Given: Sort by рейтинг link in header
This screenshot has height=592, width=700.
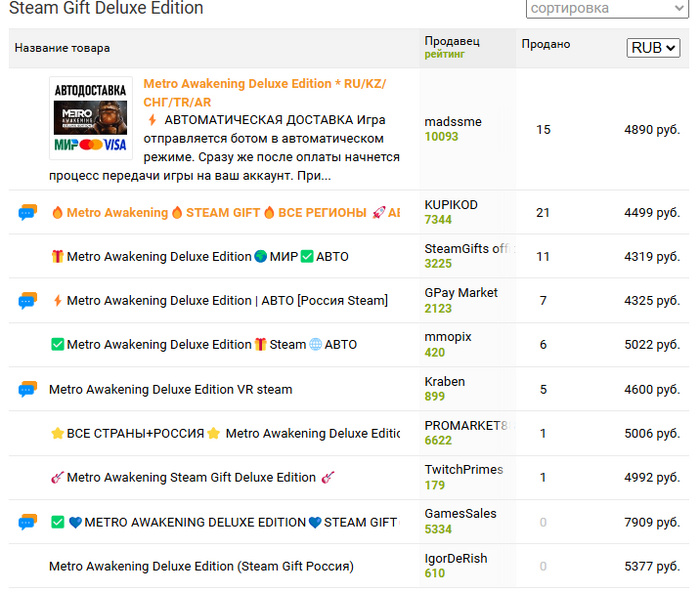Looking at the screenshot, I should 444,54.
